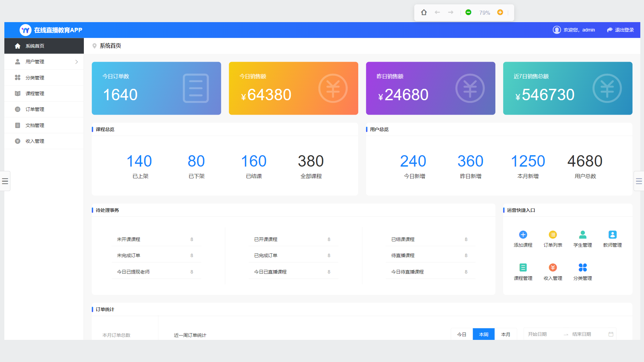Viewport: 644px width, 362px height.
Task: Open the 教师管理 shortcut icon
Action: [612, 235]
